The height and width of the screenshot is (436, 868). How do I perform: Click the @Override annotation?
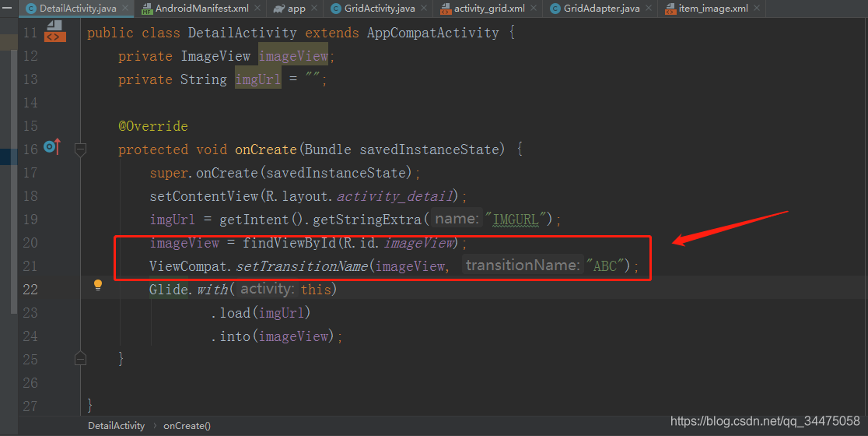pyautogui.click(x=153, y=126)
